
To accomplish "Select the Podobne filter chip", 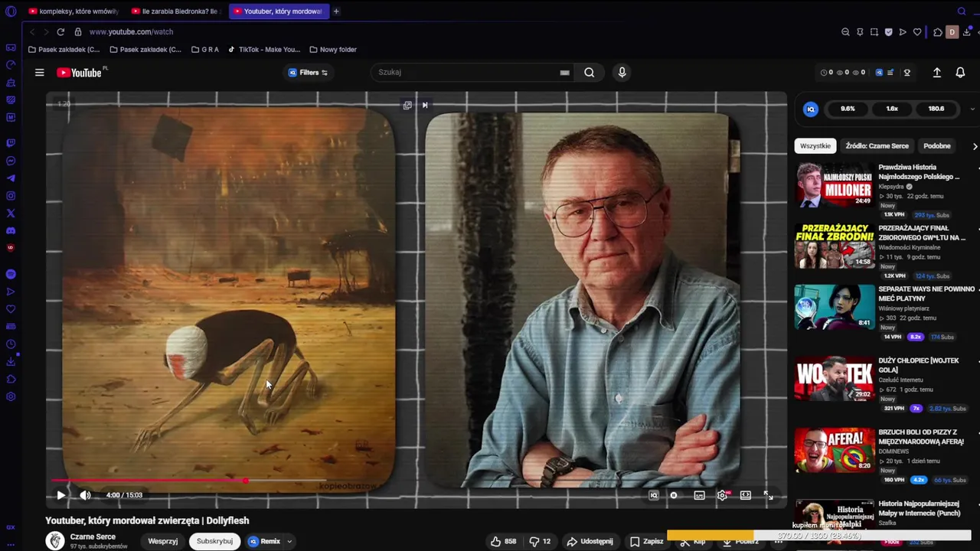I will pos(936,146).
